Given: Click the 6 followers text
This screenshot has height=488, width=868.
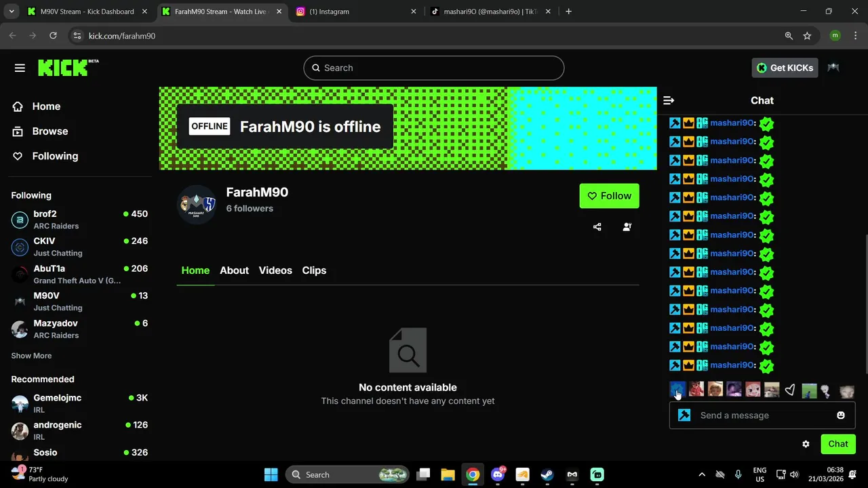Looking at the screenshot, I should point(250,209).
